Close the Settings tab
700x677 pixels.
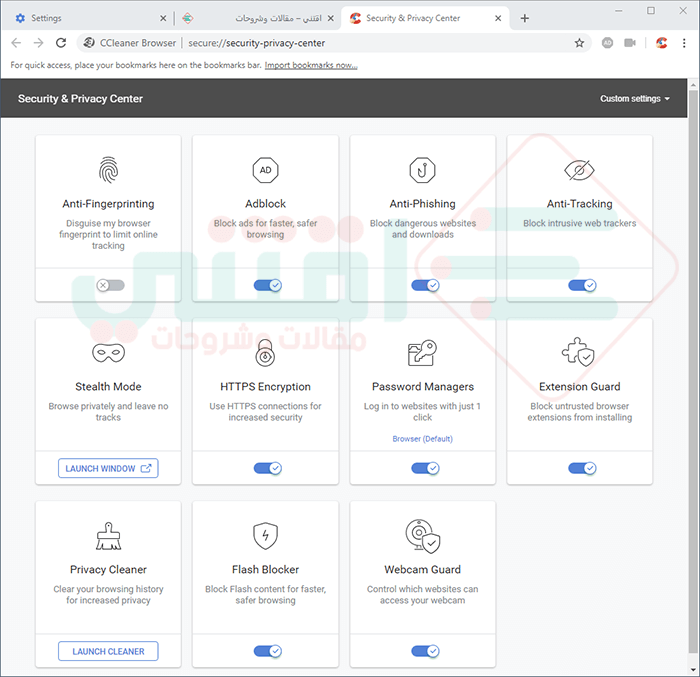pos(163,18)
